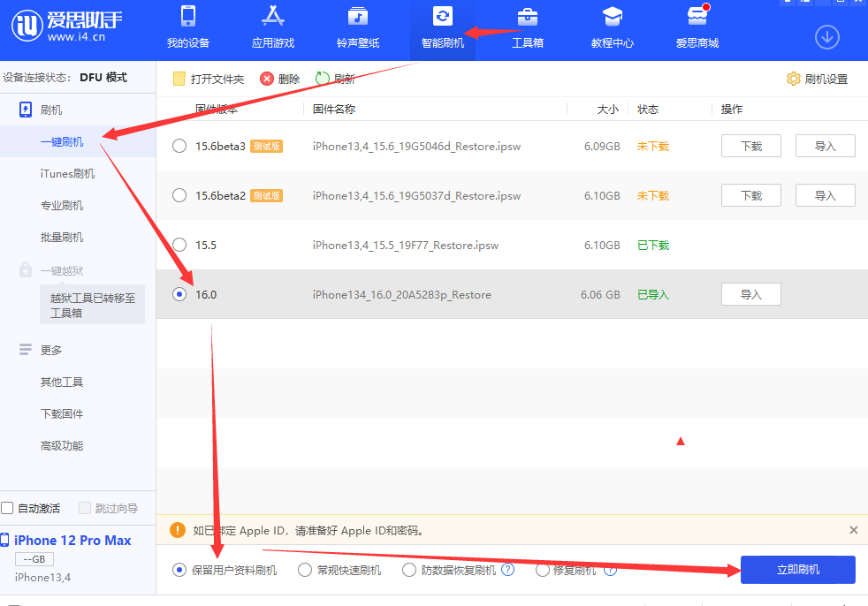The width and height of the screenshot is (868, 606).
Task: Select firmware 15.6beta3 radio button
Action: pyautogui.click(x=179, y=146)
